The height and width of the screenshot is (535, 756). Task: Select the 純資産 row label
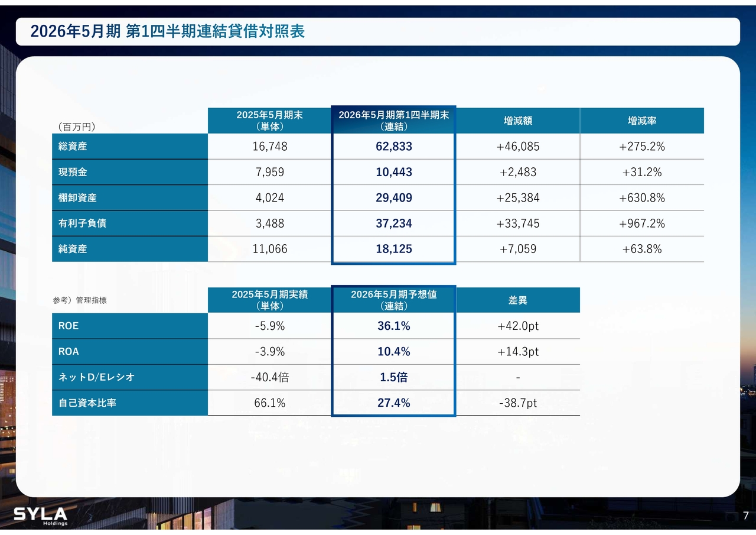click(73, 249)
